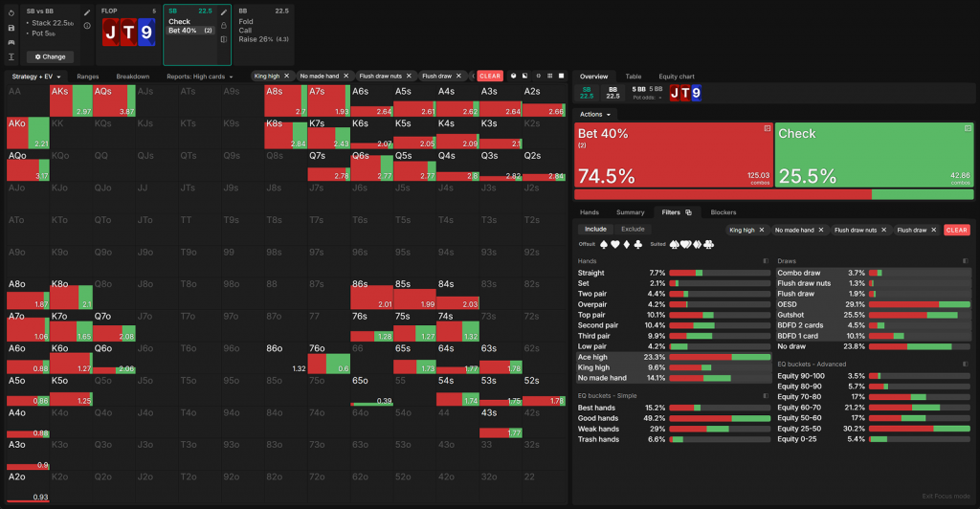This screenshot has height=509, width=980.
Task: Click the green Check action block
Action: (x=875, y=153)
